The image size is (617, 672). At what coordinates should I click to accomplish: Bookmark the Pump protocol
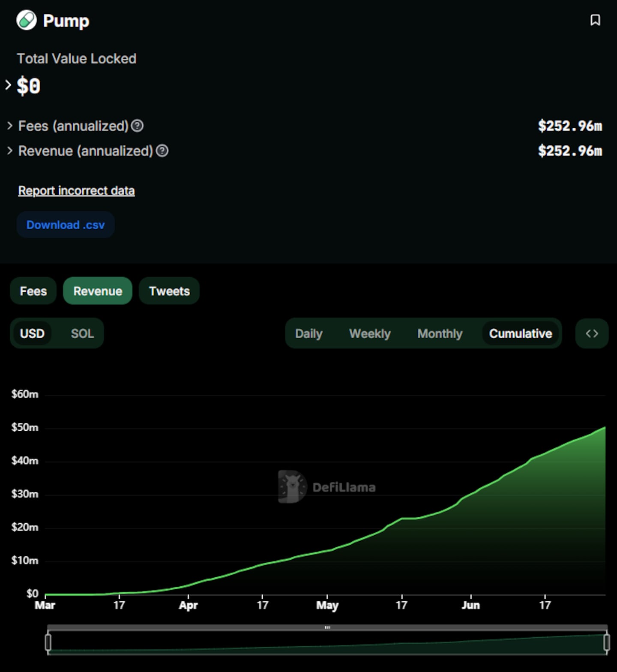[595, 20]
